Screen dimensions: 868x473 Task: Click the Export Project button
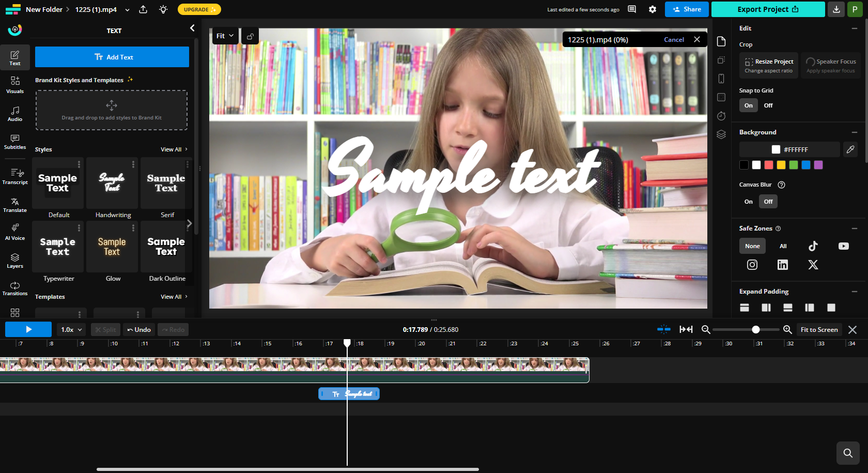pyautogui.click(x=768, y=9)
